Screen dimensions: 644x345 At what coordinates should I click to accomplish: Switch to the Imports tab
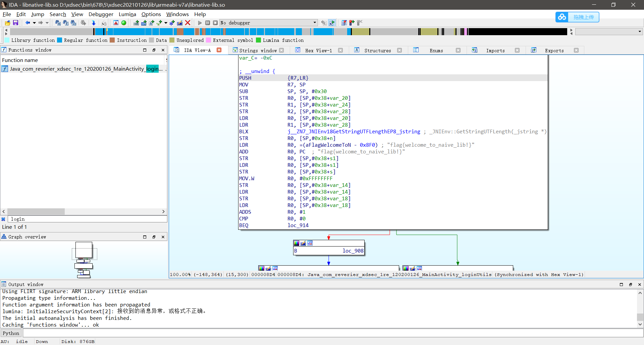point(495,51)
